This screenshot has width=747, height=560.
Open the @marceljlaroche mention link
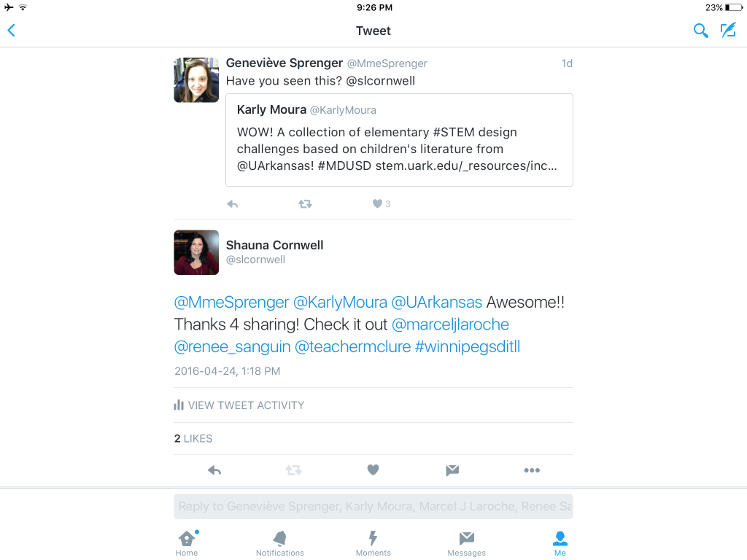coord(450,324)
